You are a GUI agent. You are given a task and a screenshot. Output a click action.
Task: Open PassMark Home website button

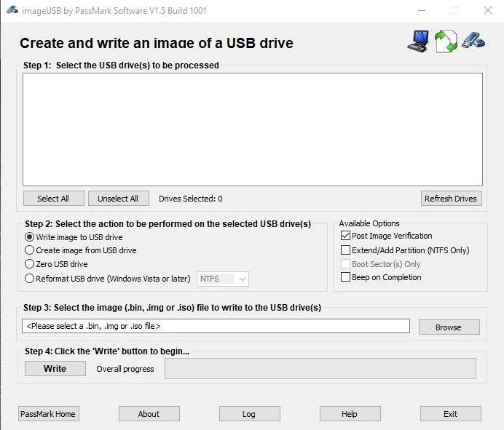click(x=49, y=413)
